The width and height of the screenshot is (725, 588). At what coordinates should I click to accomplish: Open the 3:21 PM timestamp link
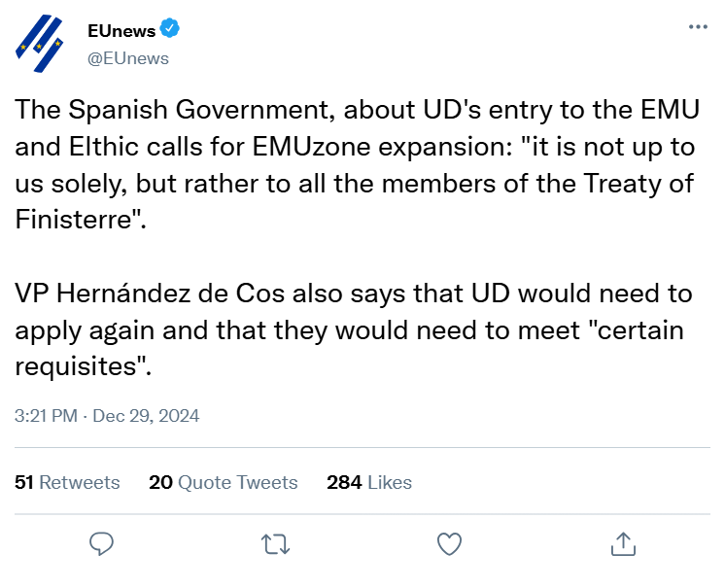click(x=48, y=415)
